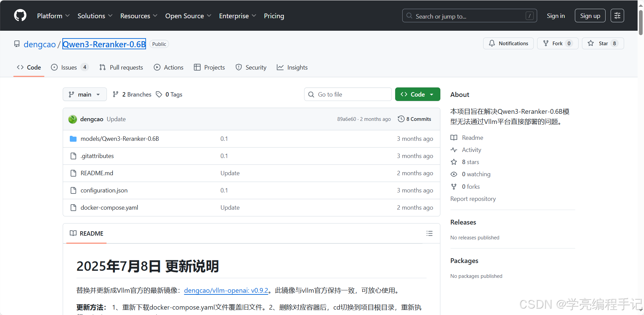The image size is (644, 315).
Task: Click the Report repository link
Action: pyautogui.click(x=473, y=199)
